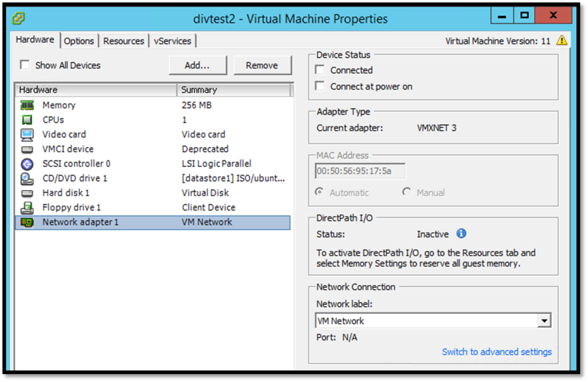588x382 pixels.
Task: Click the CD/DVD drive 1 icon
Action: pyautogui.click(x=27, y=179)
